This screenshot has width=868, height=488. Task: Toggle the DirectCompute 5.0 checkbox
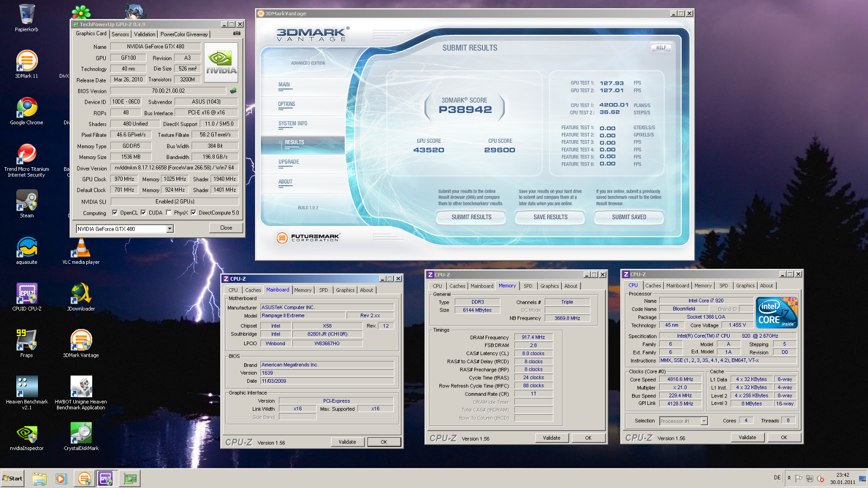[193, 213]
